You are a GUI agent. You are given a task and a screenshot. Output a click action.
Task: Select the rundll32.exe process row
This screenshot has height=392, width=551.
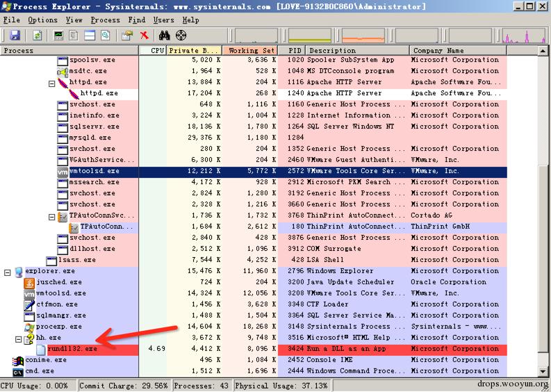point(72,349)
